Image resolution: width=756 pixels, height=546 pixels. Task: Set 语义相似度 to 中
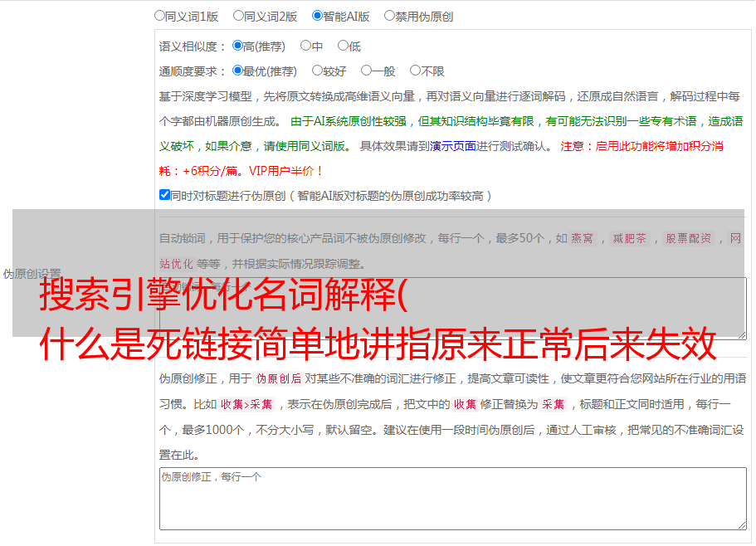tap(305, 46)
